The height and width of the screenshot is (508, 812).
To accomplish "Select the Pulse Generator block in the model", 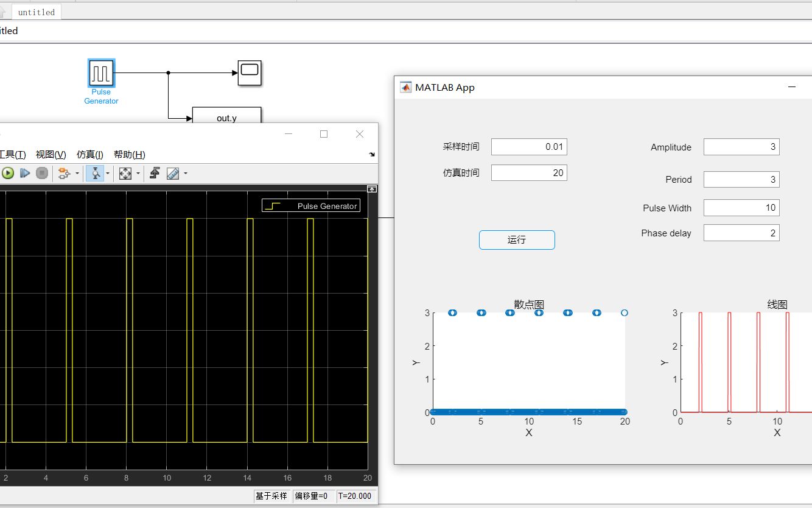I will pos(101,73).
